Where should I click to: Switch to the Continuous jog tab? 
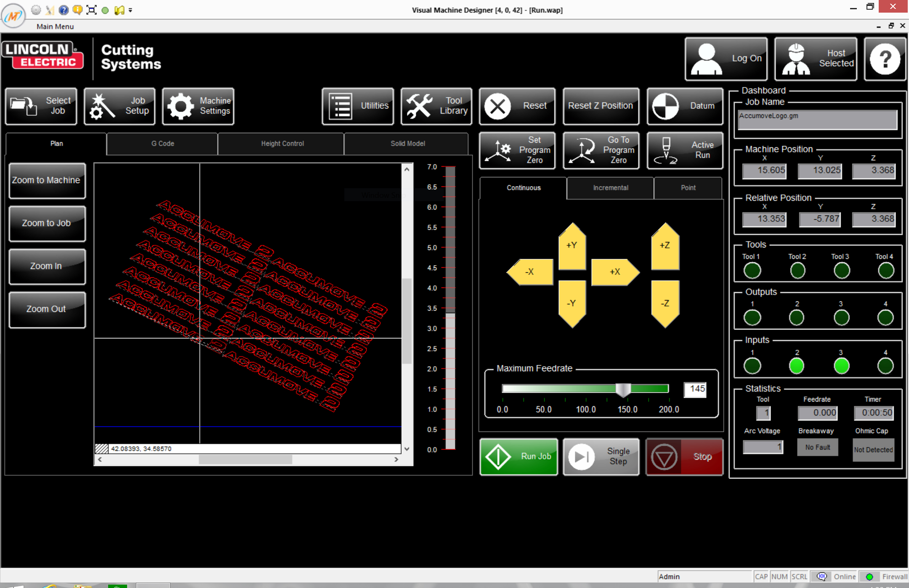click(523, 188)
